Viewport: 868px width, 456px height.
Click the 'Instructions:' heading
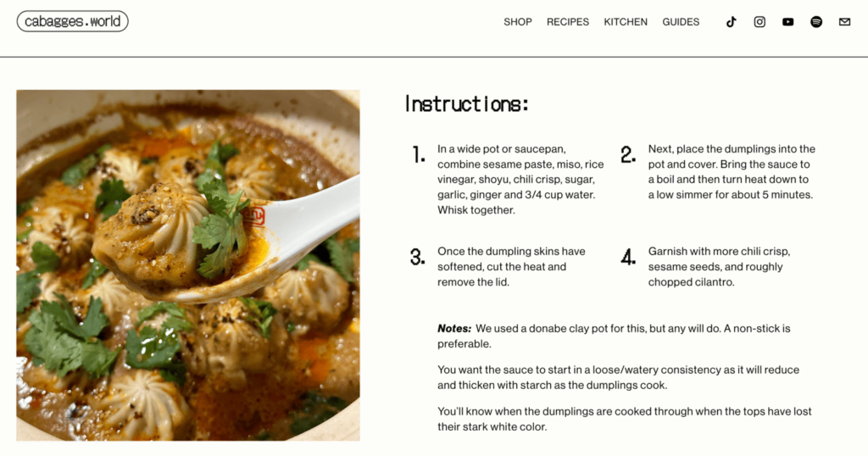[x=467, y=104]
